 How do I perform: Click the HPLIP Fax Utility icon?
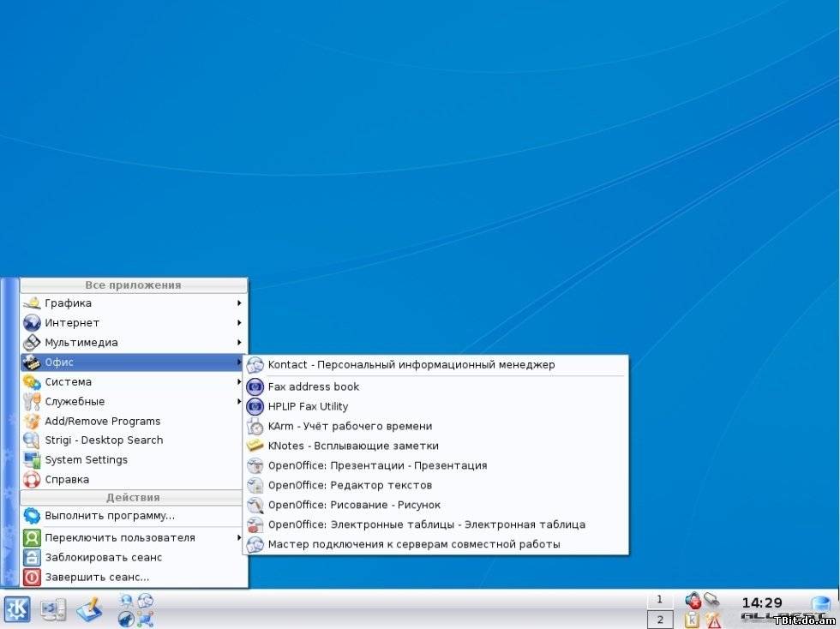tap(255, 407)
